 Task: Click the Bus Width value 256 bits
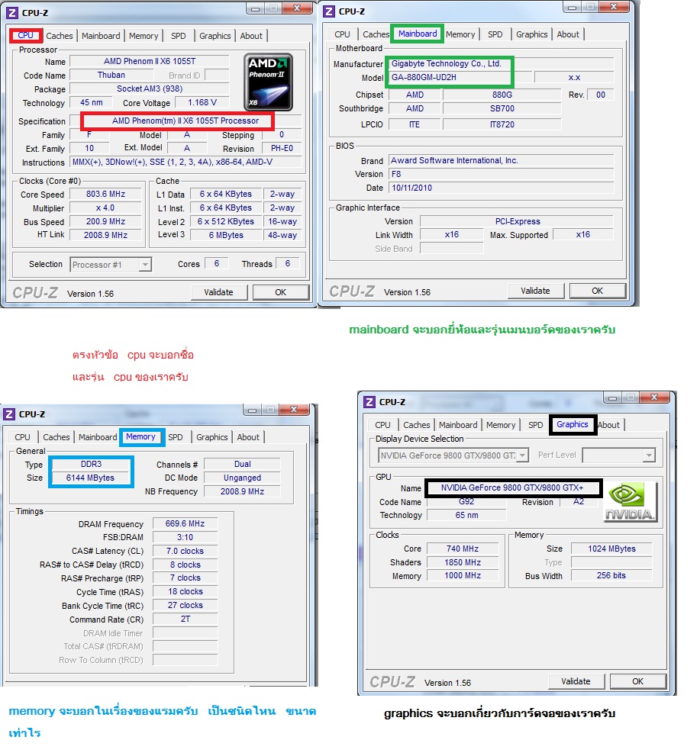[611, 576]
